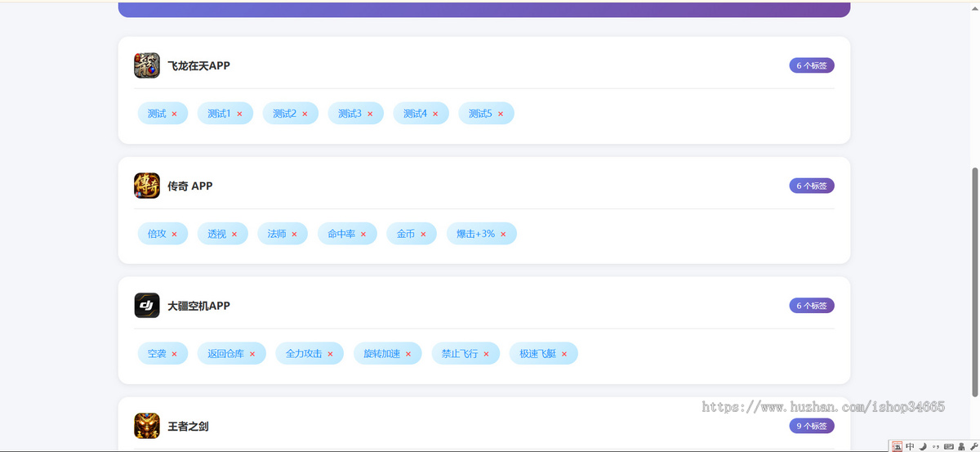Click the 测试3 tag label
The width and height of the screenshot is (980, 452).
[350, 114]
